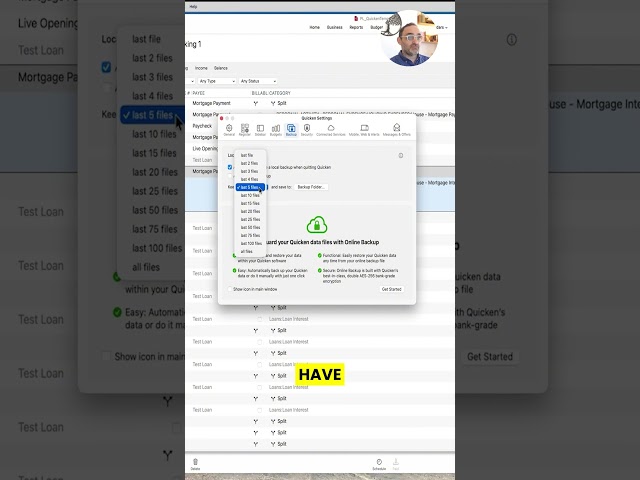Open the General settings pane icon
Viewport: 640px width, 480px height.
click(229, 130)
